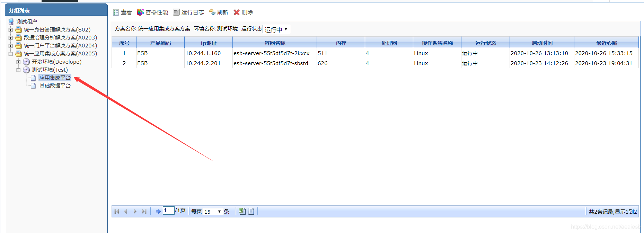Export table to Excel icon

click(242, 211)
